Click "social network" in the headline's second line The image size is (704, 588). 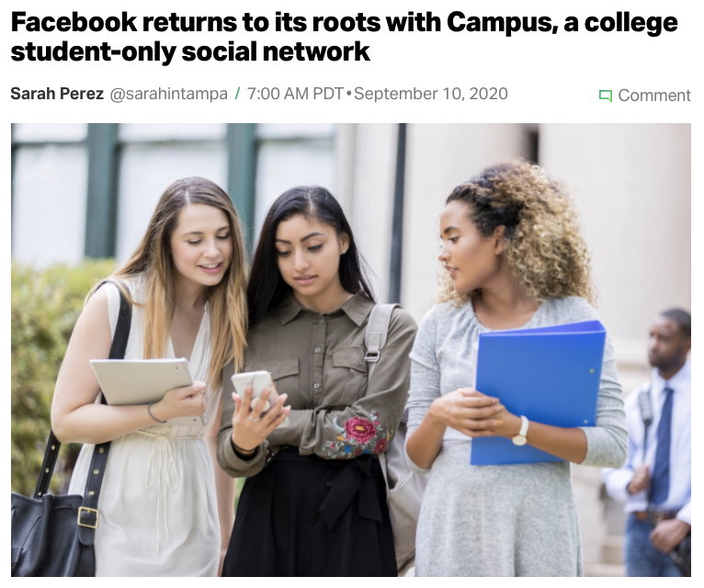(275, 51)
